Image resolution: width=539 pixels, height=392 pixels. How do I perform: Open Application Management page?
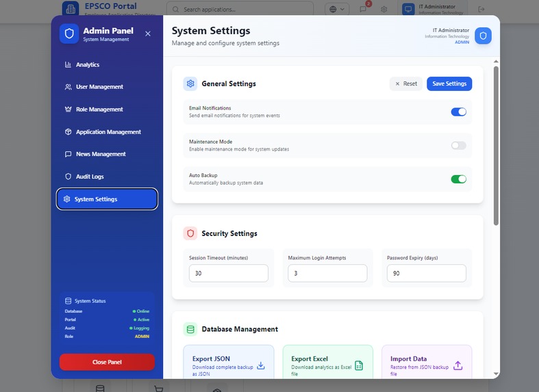click(x=107, y=132)
